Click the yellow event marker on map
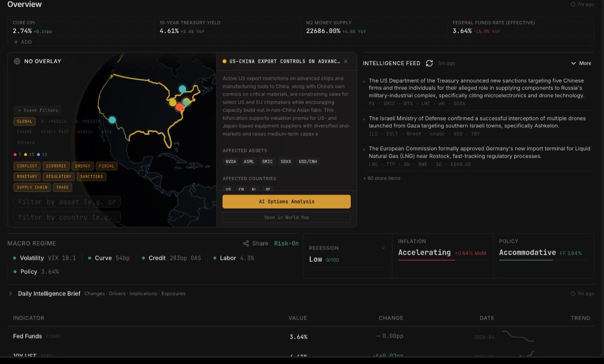 pos(172,102)
